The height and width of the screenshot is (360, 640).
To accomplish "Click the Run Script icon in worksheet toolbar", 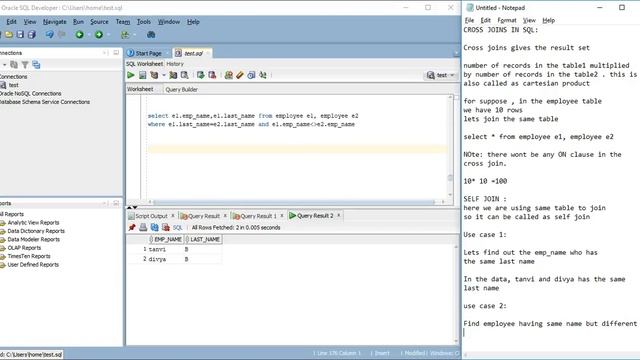I will coord(142,75).
